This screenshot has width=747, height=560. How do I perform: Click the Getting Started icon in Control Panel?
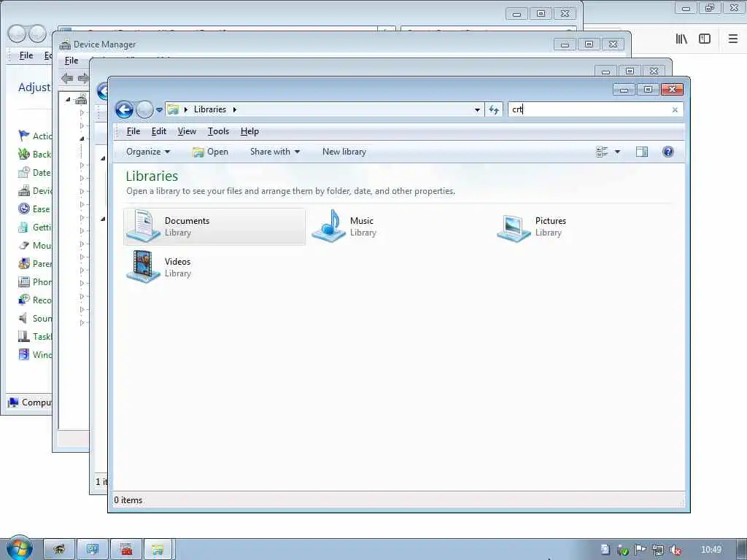pos(23,227)
